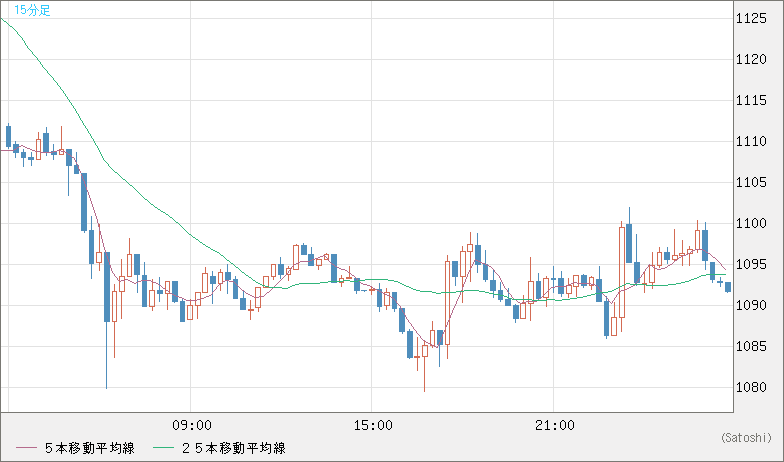Image resolution: width=784 pixels, height=462 pixels.
Task: Click the 1115 price axis label
Action: [751, 100]
